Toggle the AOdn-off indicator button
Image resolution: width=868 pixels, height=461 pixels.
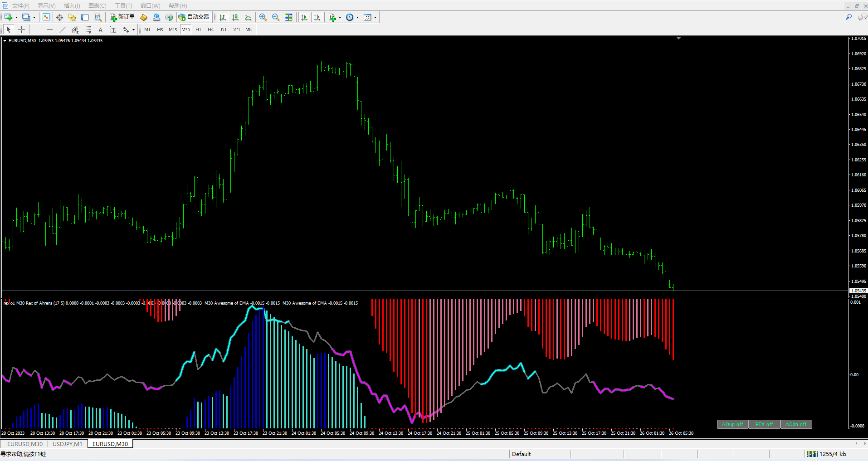796,424
